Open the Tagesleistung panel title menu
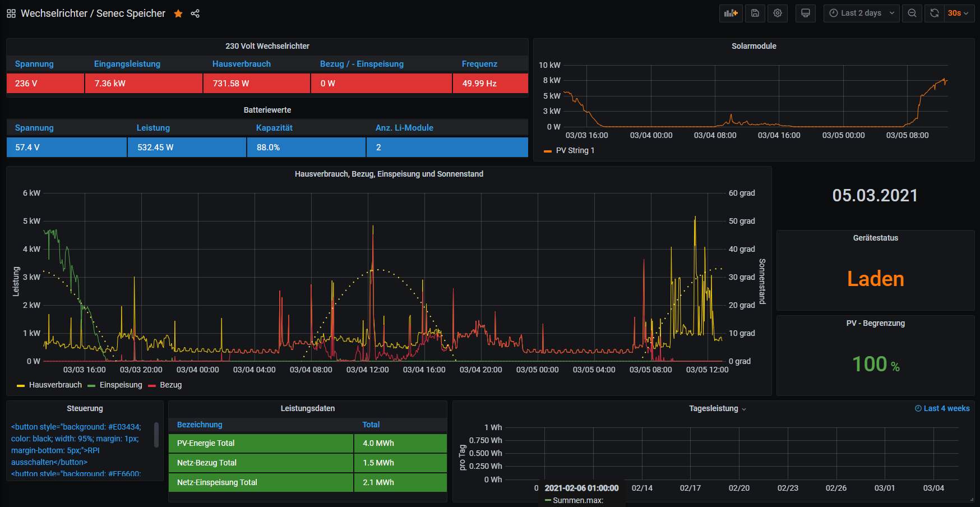 coord(714,408)
